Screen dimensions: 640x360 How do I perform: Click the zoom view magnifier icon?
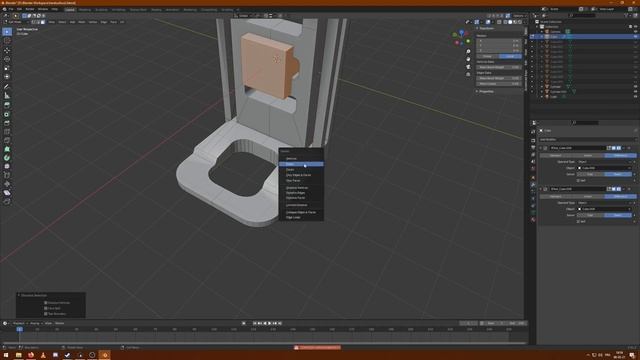[468, 51]
